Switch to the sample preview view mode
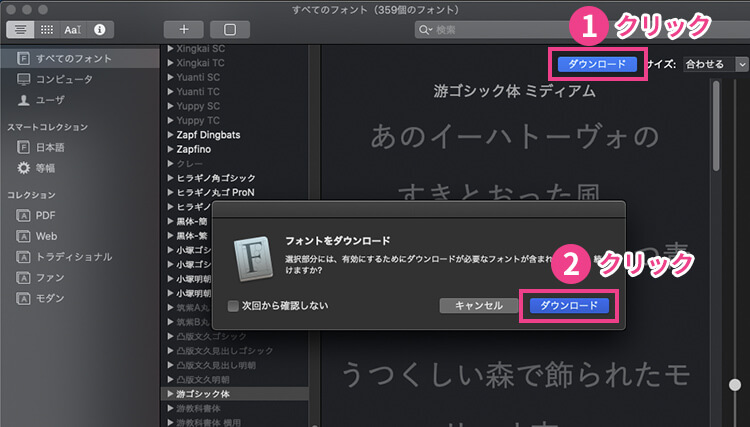 coord(22,29)
